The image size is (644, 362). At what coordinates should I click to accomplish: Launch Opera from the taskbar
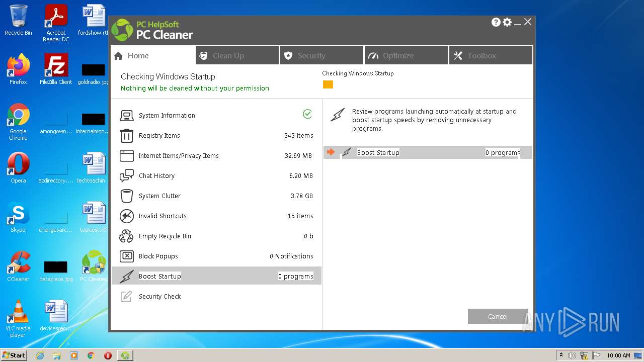[108, 355]
